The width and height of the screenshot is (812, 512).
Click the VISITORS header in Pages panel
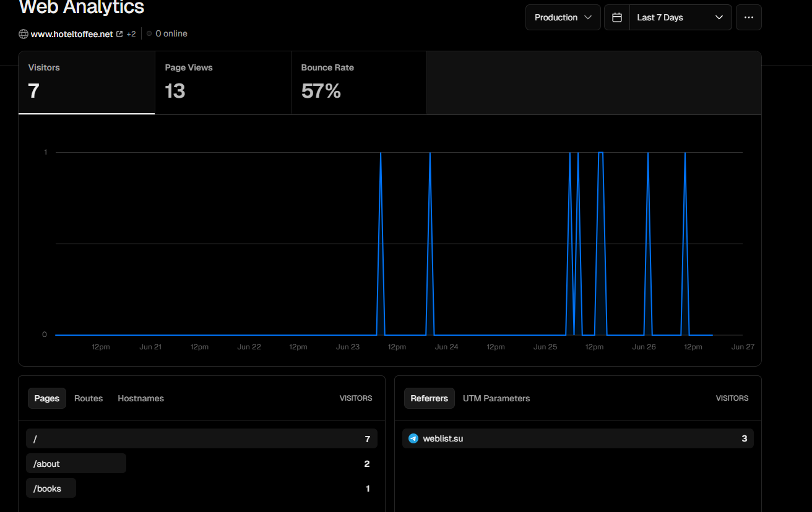coord(356,398)
